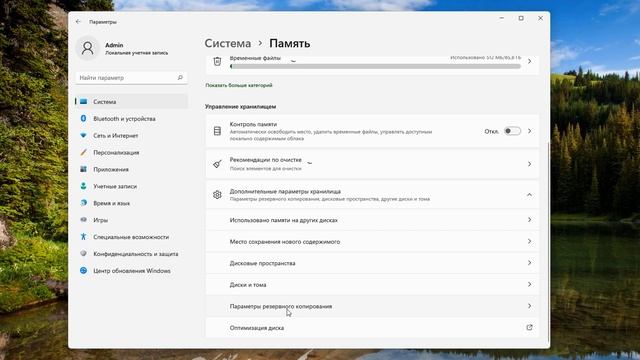The image size is (640, 360).
Task: Open chevron on Рекомендации по очистке row
Action: pyautogui.click(x=529, y=164)
